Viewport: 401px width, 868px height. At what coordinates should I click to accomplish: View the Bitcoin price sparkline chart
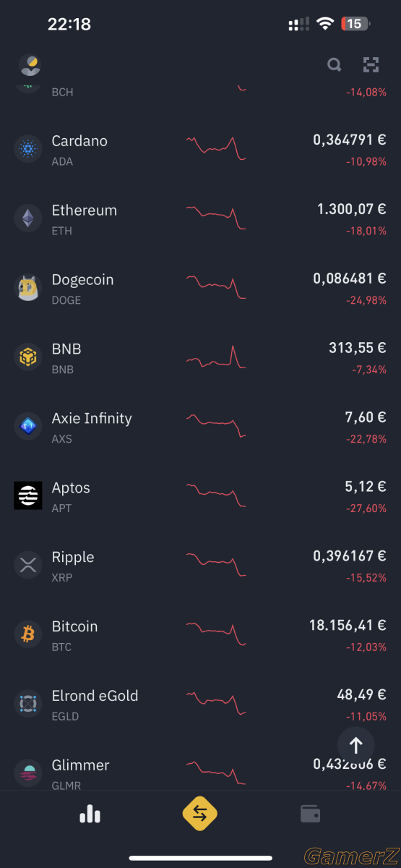[216, 633]
